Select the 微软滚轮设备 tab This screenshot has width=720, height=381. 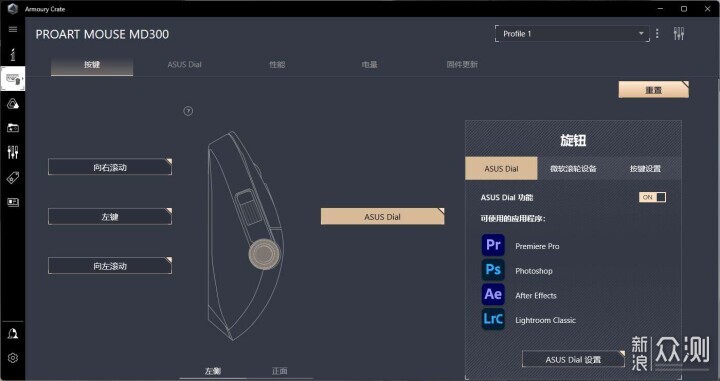point(573,168)
